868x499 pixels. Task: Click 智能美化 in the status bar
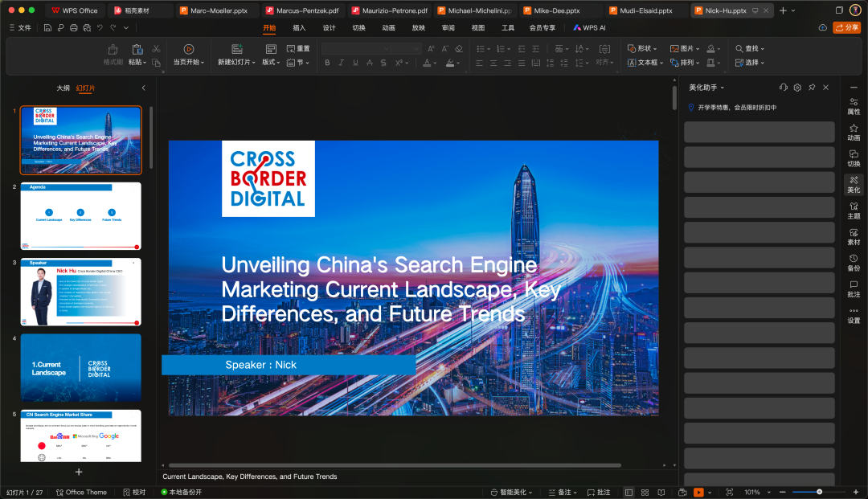(x=511, y=493)
